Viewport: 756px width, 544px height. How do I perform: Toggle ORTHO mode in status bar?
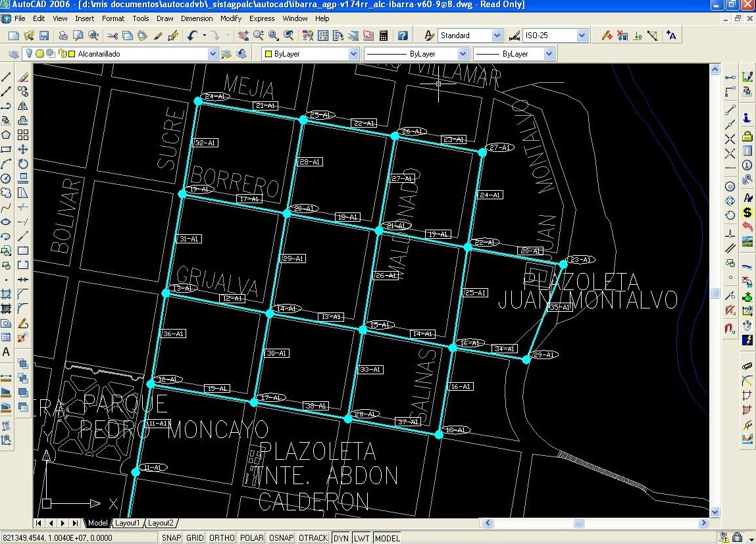(x=222, y=537)
